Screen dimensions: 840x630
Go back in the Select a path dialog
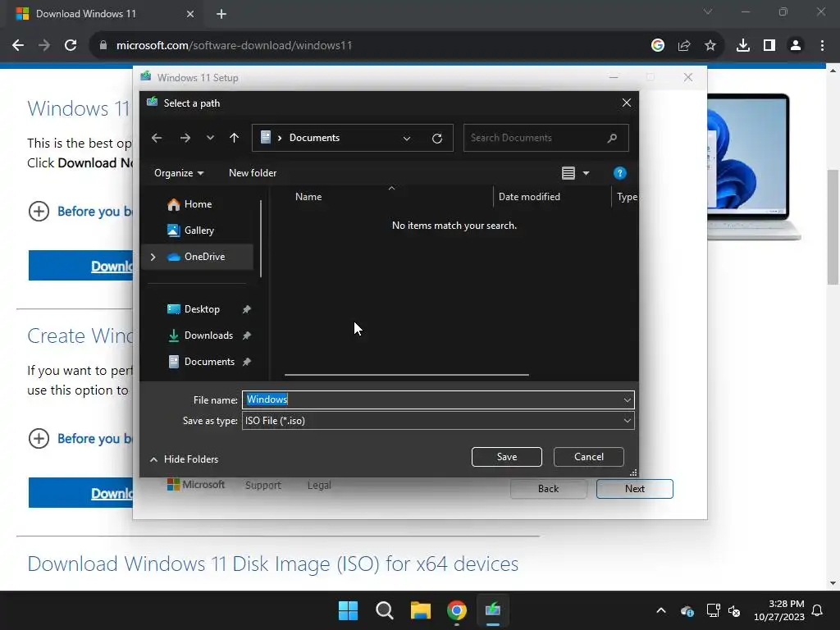tap(157, 138)
